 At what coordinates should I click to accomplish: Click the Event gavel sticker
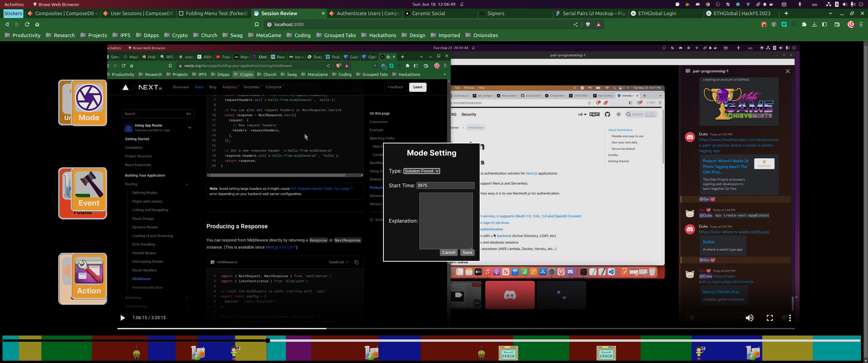[89, 189]
